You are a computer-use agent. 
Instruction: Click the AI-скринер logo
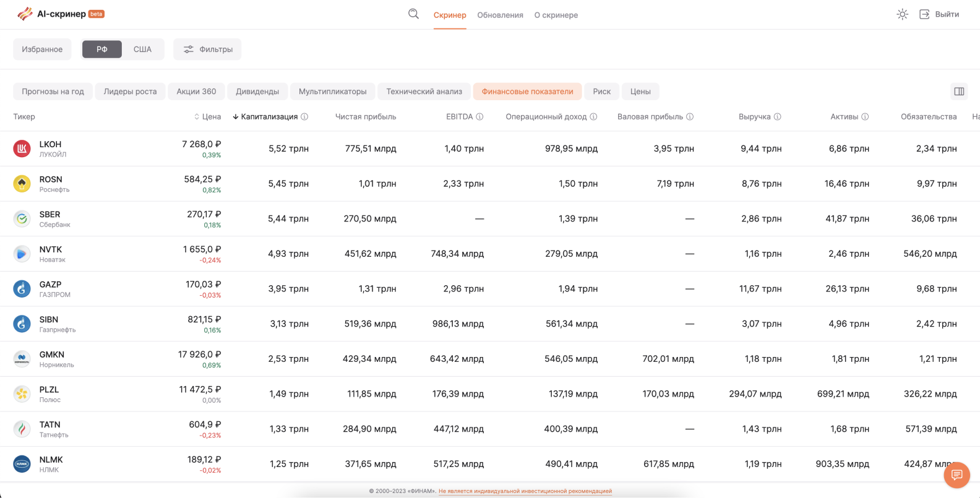[61, 14]
